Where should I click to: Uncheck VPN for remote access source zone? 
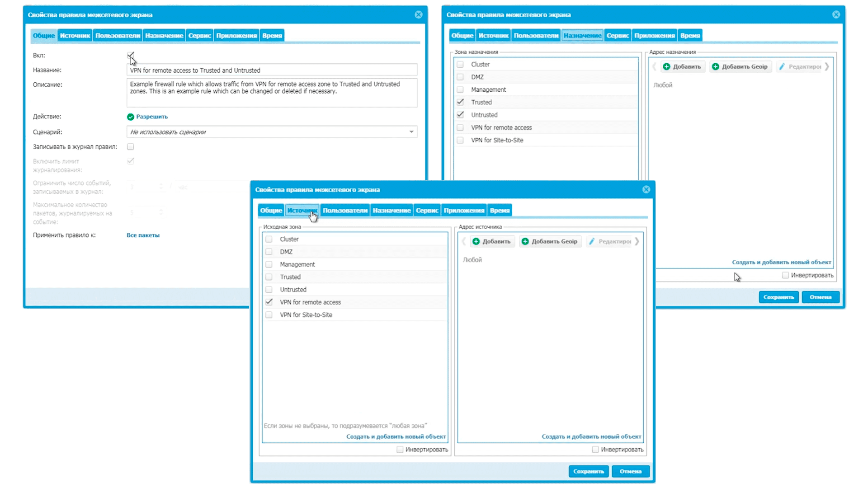tap(269, 302)
